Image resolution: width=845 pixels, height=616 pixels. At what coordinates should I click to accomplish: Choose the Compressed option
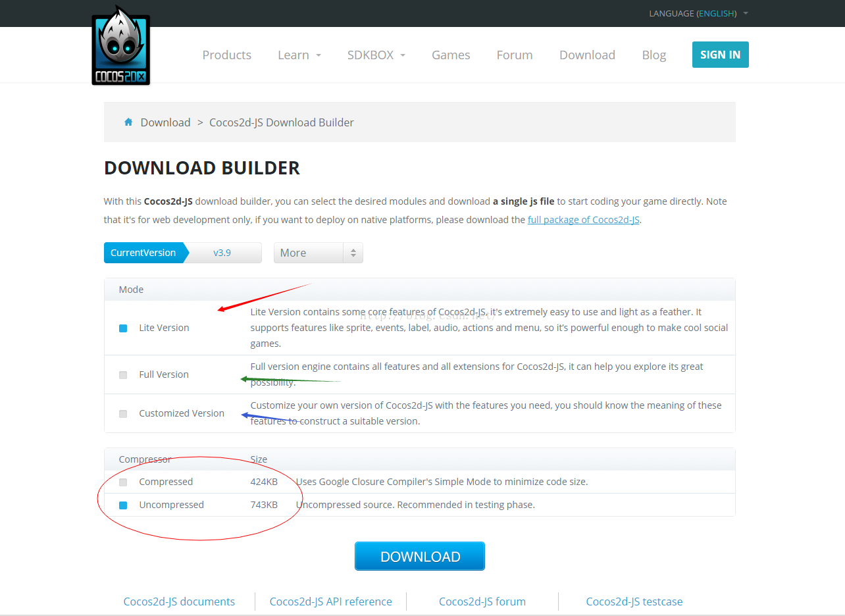point(123,482)
